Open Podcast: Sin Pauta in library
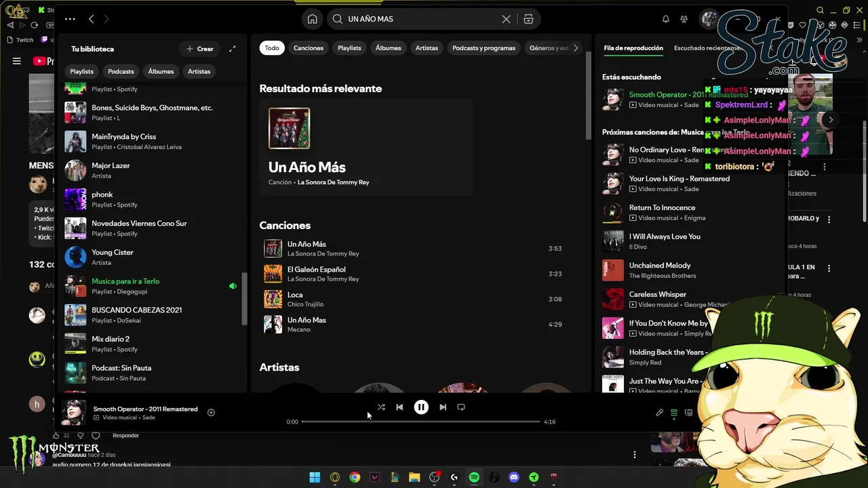 click(153, 373)
